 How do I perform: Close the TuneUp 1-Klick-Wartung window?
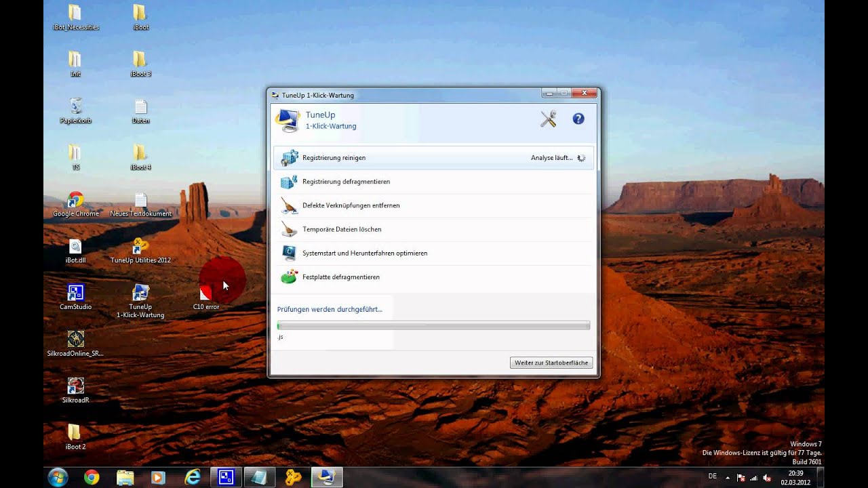point(584,94)
